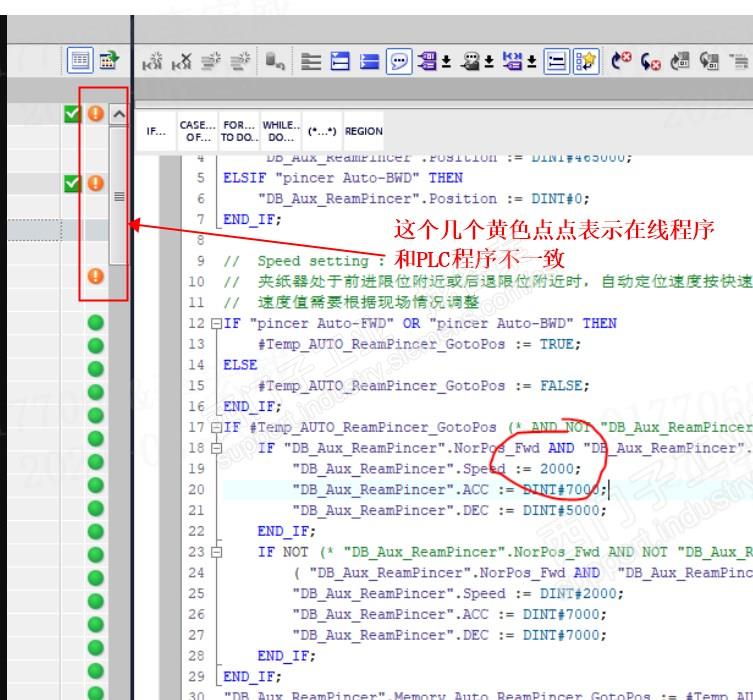Viewport: 753px width, 700px height.
Task: Click the purple tag display icon
Action: click(x=427, y=61)
